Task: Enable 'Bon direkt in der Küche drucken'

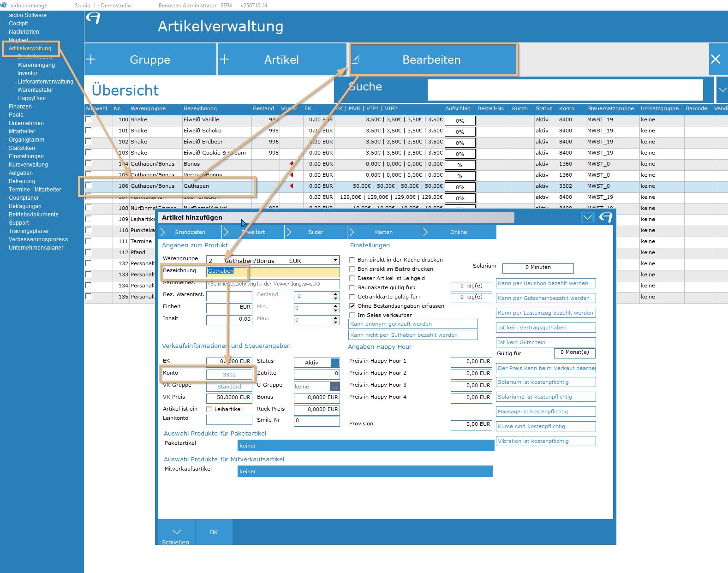Action: point(352,260)
